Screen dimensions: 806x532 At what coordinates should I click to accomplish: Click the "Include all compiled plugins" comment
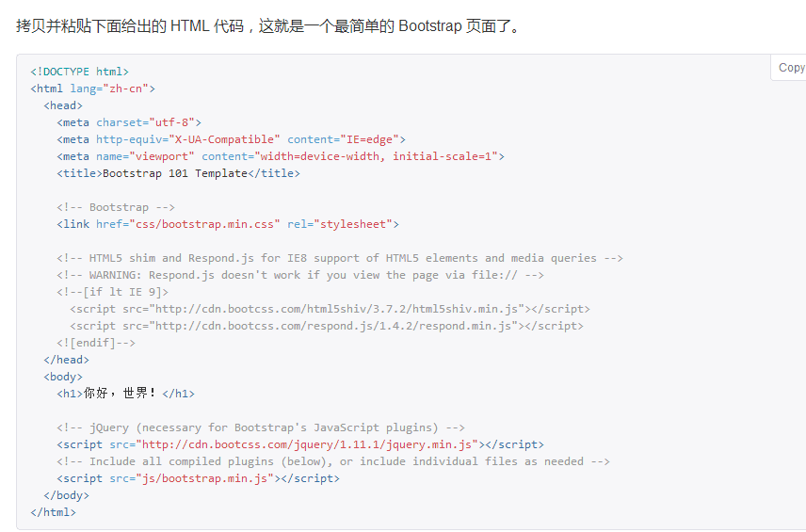point(332,461)
